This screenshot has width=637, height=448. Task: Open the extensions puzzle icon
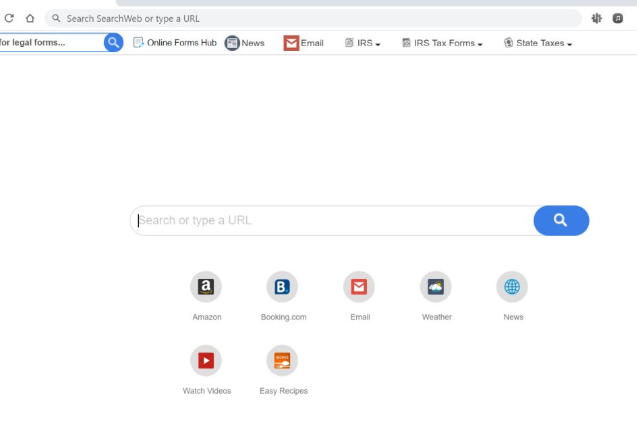point(596,18)
